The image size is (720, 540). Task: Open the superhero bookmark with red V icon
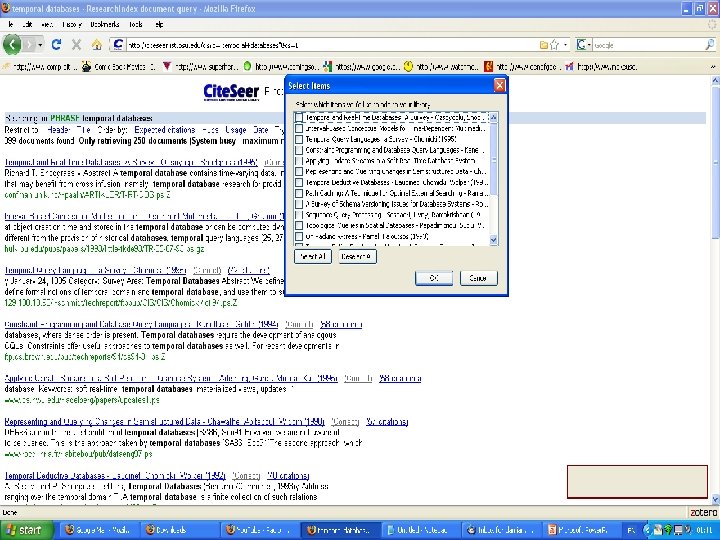click(x=200, y=67)
